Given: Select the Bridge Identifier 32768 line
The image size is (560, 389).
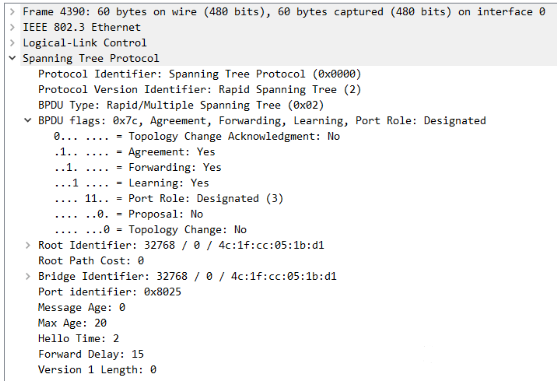Looking at the screenshot, I should (188, 276).
